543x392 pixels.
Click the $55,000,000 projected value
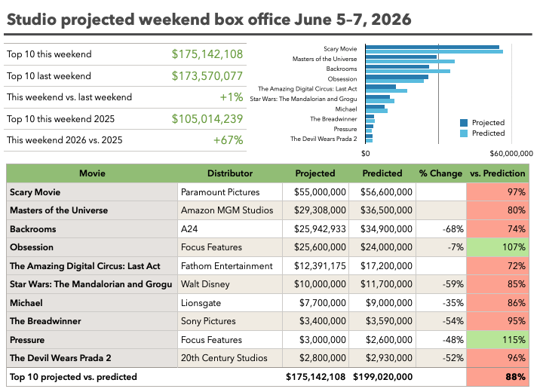320,192
